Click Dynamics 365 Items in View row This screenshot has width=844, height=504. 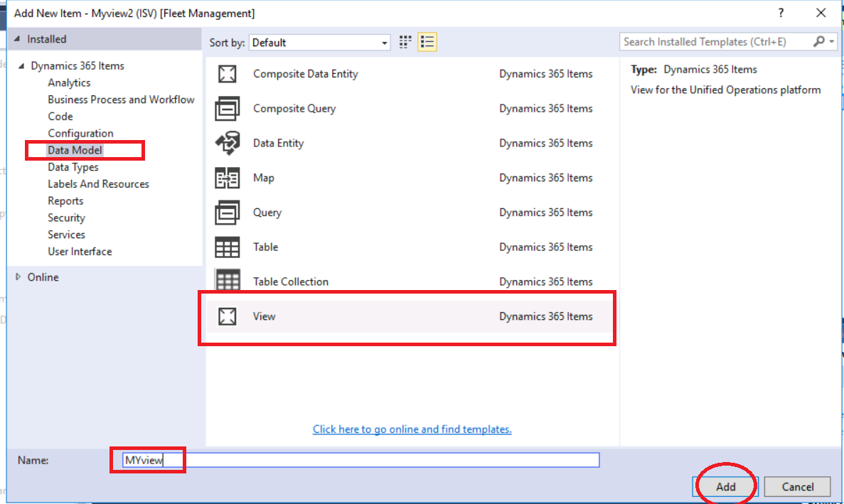546,316
